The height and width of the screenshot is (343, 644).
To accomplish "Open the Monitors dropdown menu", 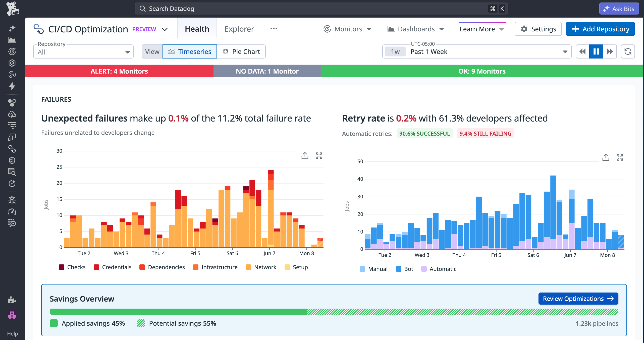I will [x=348, y=29].
